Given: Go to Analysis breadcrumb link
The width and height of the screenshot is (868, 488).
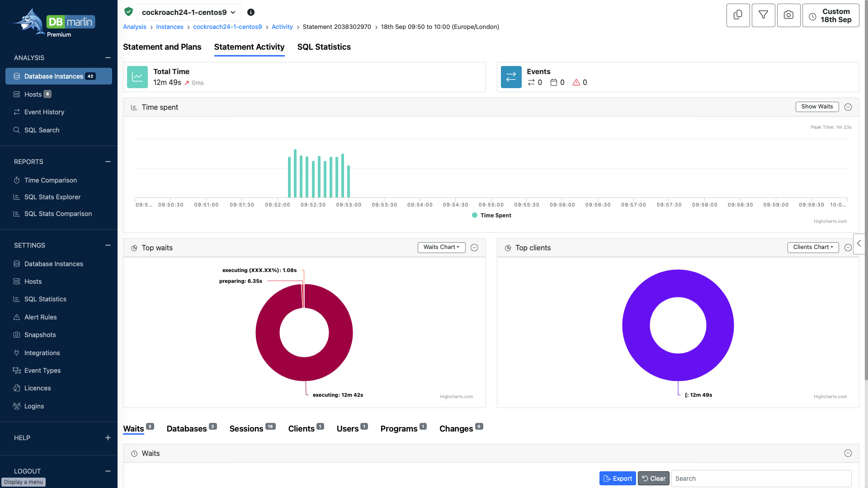Looking at the screenshot, I should pyautogui.click(x=134, y=27).
